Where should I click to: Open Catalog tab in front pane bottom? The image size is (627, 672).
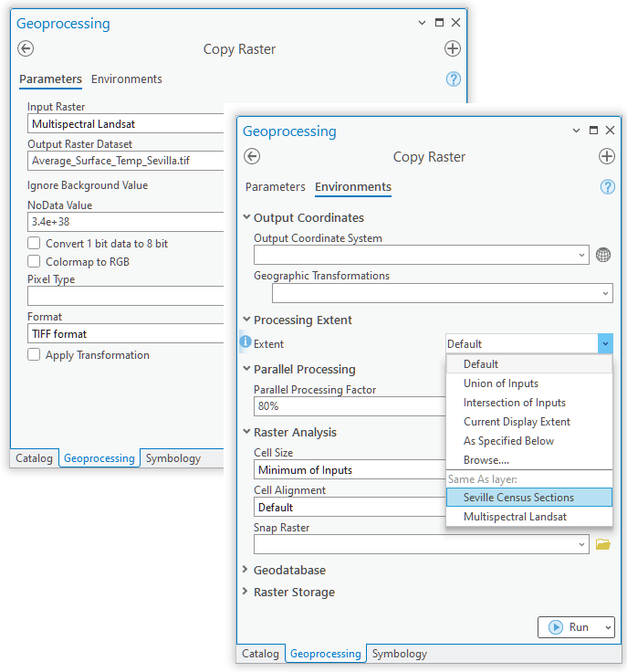click(x=260, y=654)
